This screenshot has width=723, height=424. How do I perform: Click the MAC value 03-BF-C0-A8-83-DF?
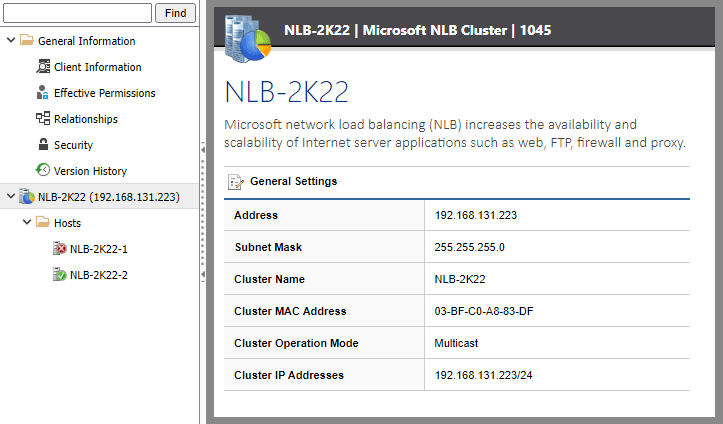click(484, 311)
